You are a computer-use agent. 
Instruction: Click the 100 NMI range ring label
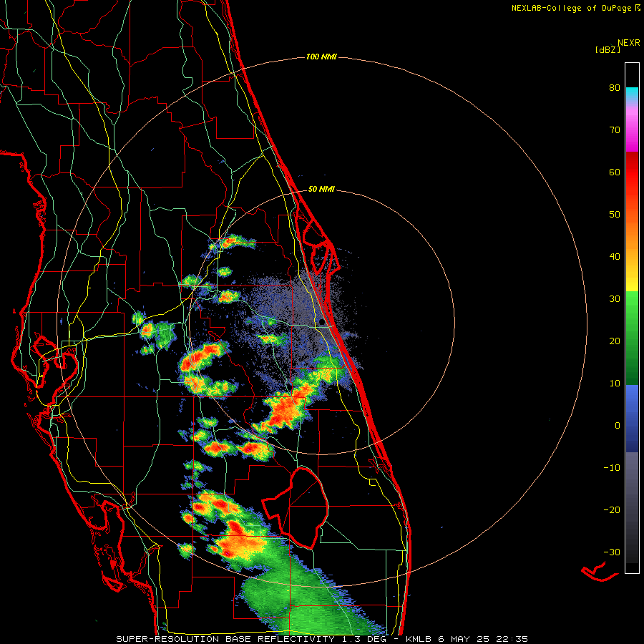(x=321, y=57)
